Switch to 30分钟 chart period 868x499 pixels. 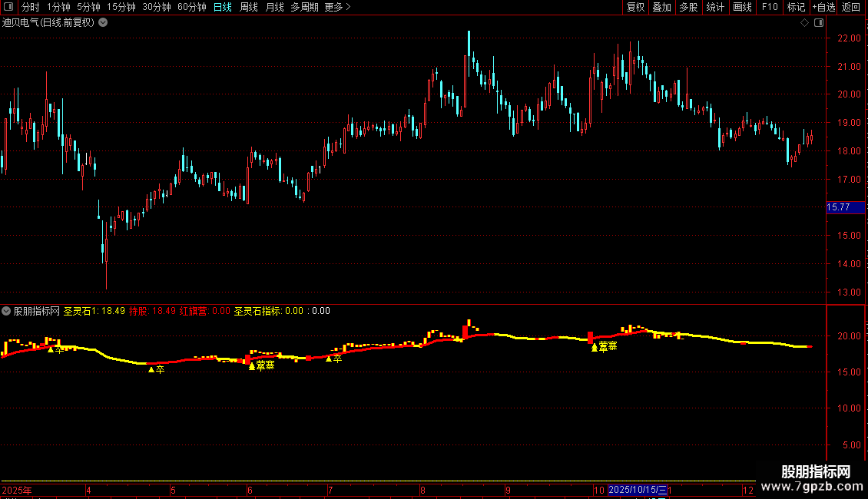point(157,7)
